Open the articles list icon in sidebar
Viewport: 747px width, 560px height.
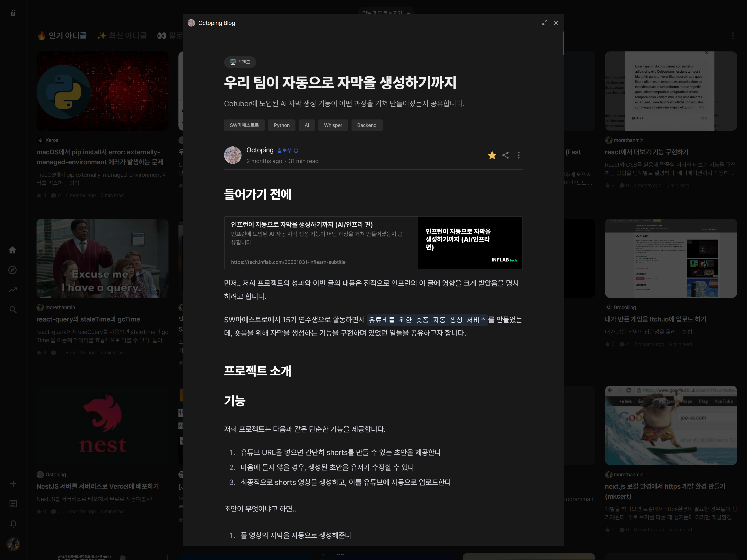(13, 504)
